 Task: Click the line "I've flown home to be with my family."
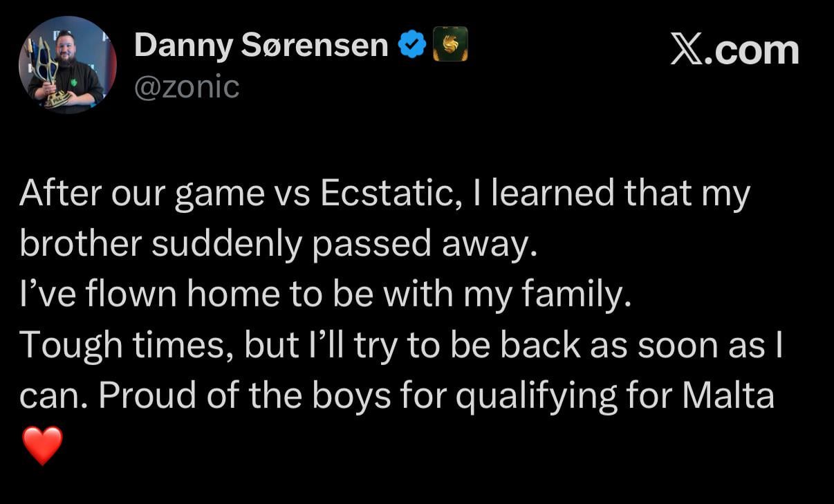[325, 296]
